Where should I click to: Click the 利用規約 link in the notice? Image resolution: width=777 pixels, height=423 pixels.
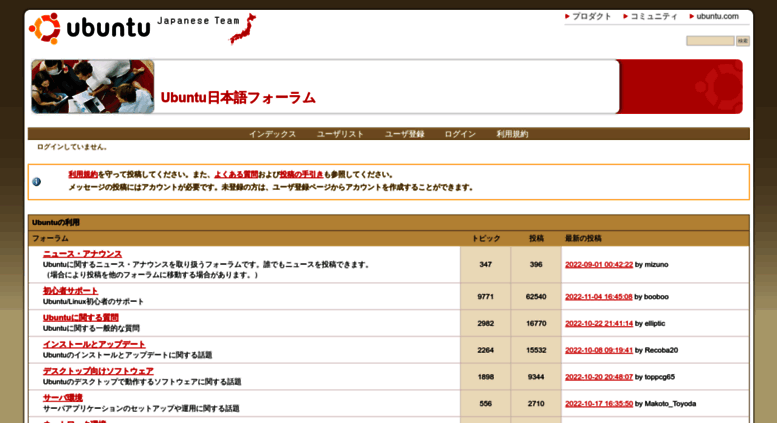tap(83, 174)
